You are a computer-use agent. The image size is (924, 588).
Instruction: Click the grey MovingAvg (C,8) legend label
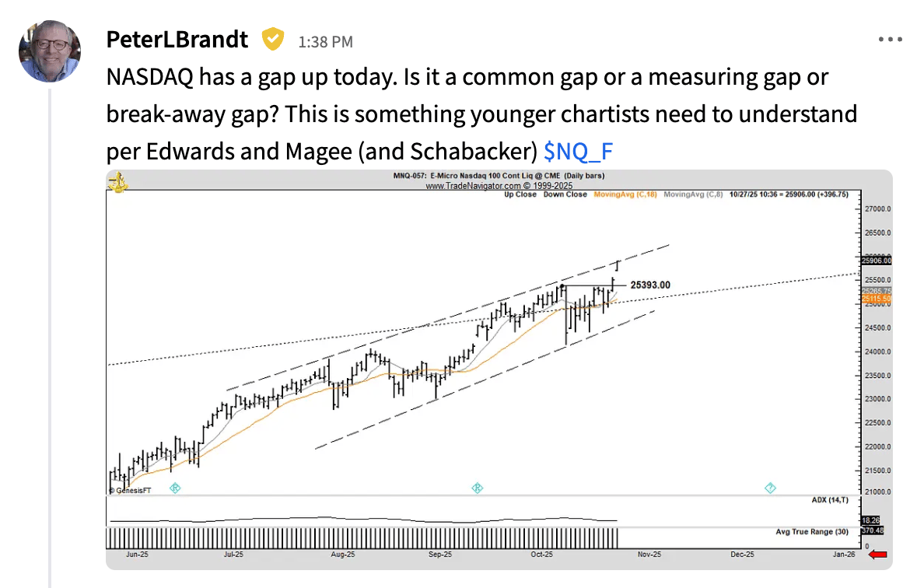[693, 194]
